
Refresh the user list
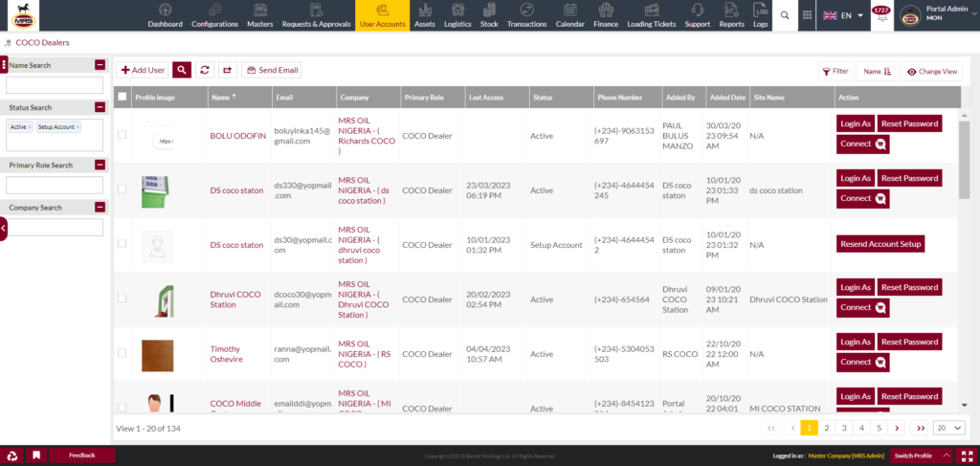[x=204, y=70]
